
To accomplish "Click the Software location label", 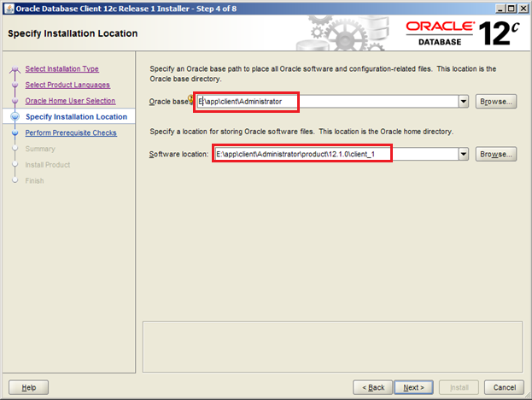I will (178, 154).
